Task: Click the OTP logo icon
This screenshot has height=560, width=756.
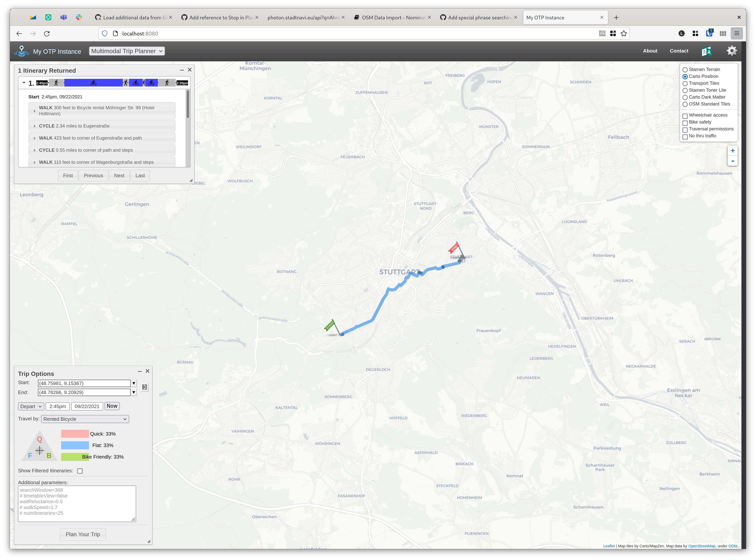Action: [22, 51]
